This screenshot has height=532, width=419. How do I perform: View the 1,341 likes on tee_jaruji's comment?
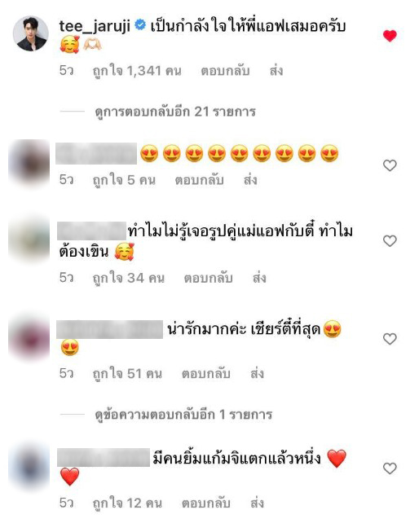[x=137, y=71]
